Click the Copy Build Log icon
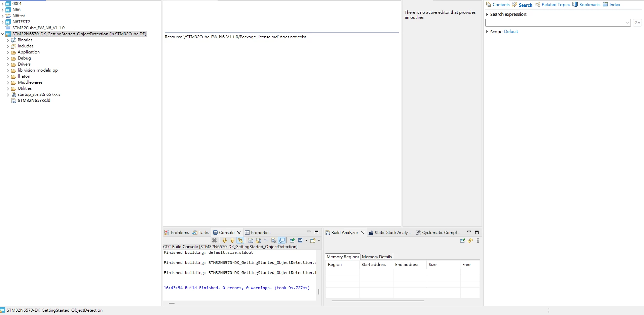644x315 pixels. tap(251, 240)
